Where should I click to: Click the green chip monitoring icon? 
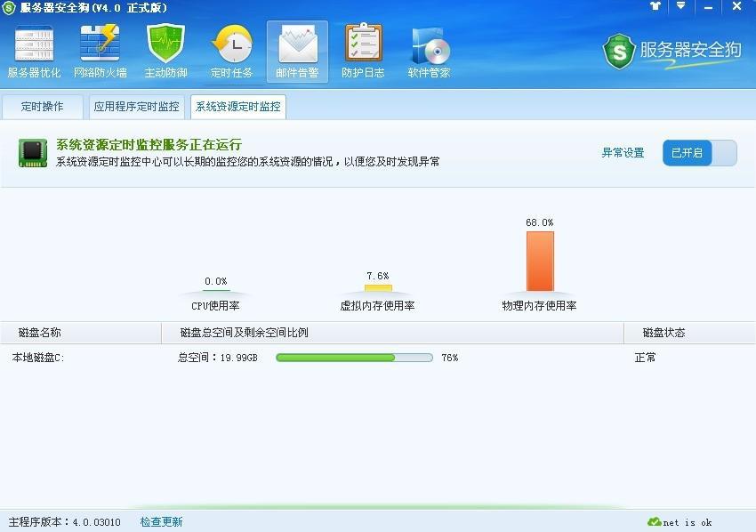(x=33, y=151)
